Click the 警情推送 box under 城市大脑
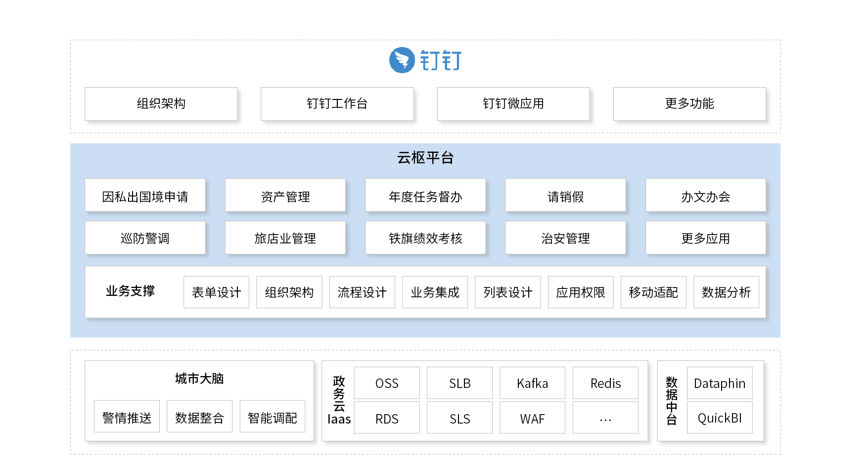The width and height of the screenshot is (868, 476). (x=127, y=417)
